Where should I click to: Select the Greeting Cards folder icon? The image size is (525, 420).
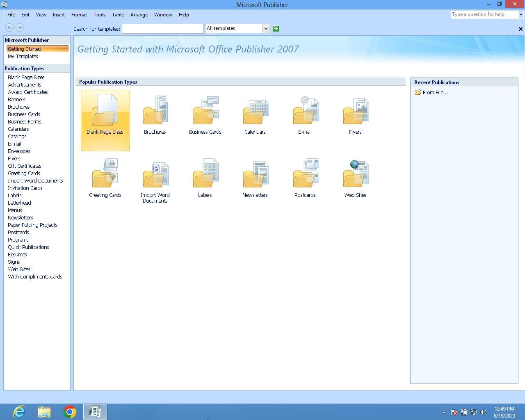click(x=105, y=174)
